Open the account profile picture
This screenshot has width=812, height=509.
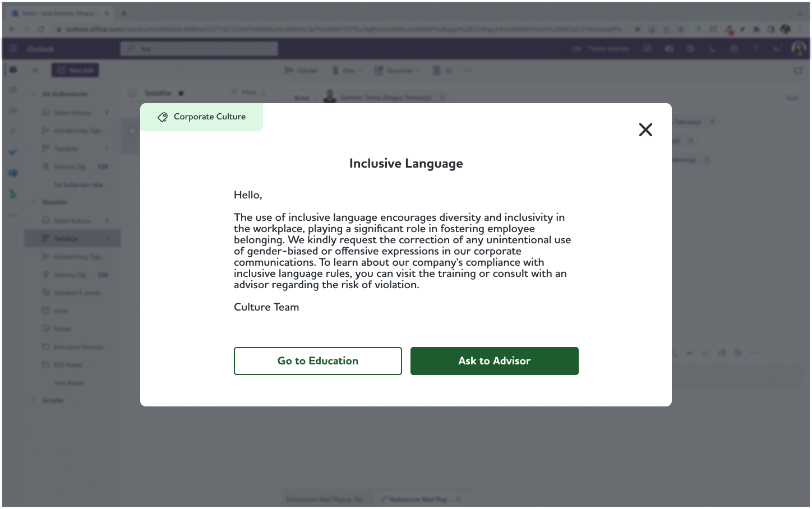799,49
